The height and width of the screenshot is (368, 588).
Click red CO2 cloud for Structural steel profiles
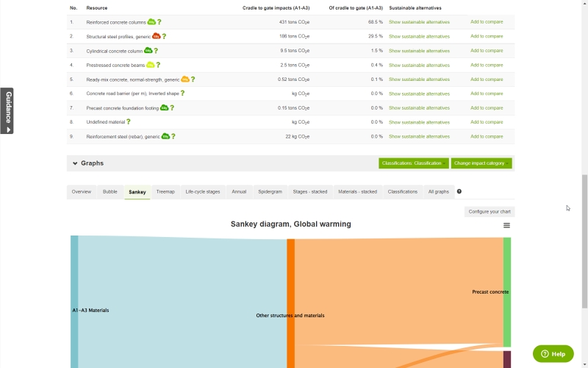156,36
